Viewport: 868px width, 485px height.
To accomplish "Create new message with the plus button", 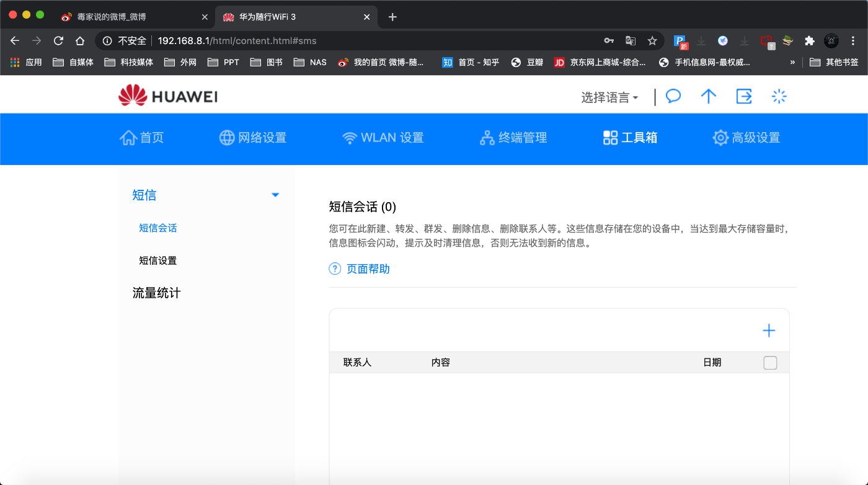I will pyautogui.click(x=768, y=331).
